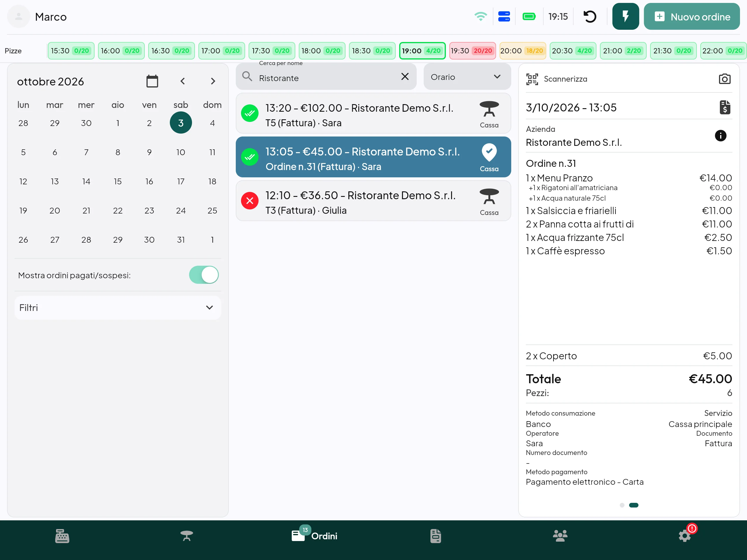
Task: Expand the Filtri dropdown
Action: point(118,307)
